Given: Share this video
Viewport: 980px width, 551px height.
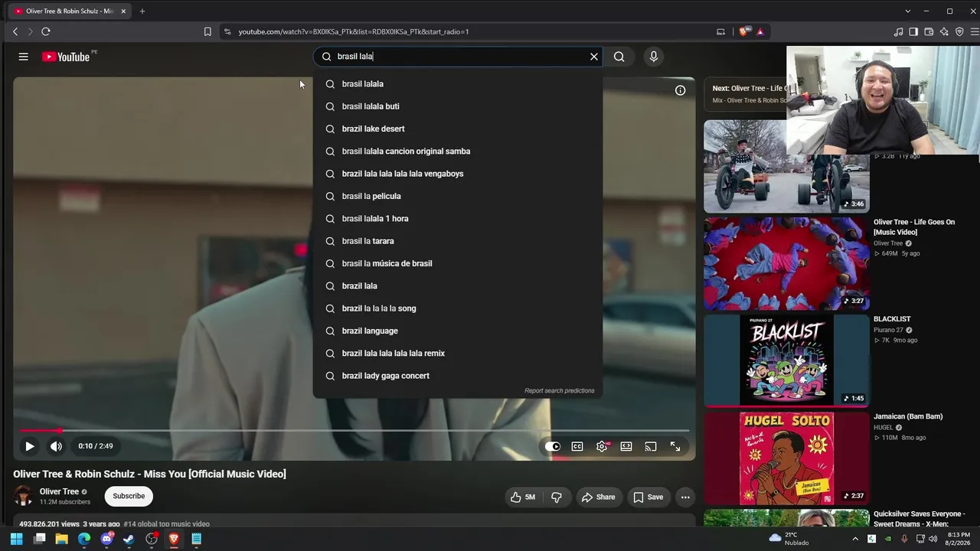Looking at the screenshot, I should pos(599,497).
